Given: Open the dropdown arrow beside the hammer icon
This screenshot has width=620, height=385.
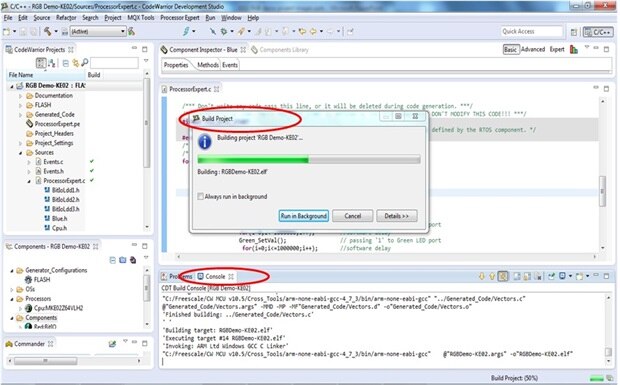Looking at the screenshot, I should pyautogui.click(x=56, y=31).
